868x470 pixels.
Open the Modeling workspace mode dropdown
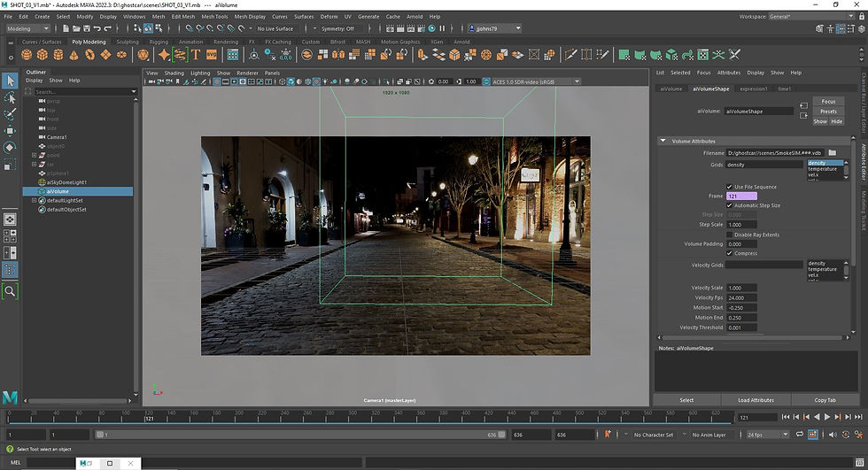coord(28,28)
